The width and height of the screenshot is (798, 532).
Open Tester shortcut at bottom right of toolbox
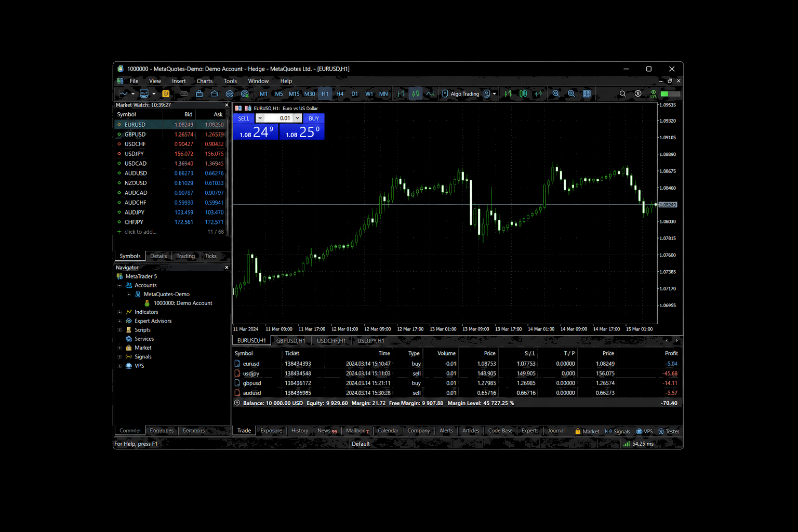[669, 431]
